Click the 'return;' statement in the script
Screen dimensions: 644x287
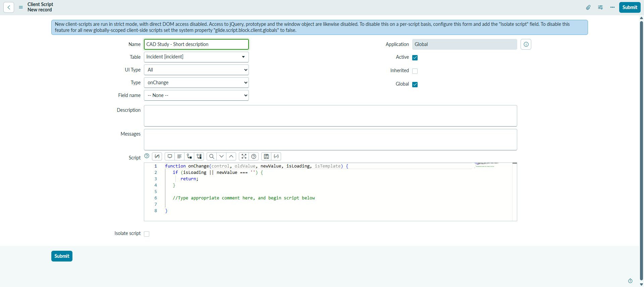[190, 179]
